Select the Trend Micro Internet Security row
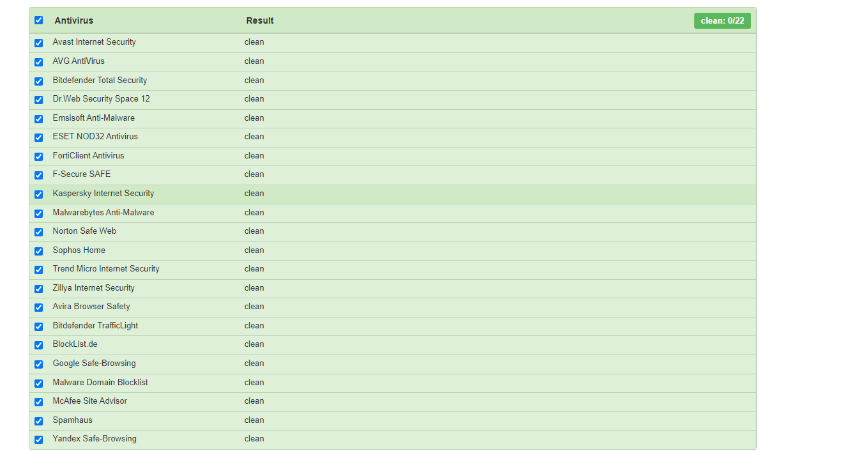The width and height of the screenshot is (868, 451). (x=106, y=269)
